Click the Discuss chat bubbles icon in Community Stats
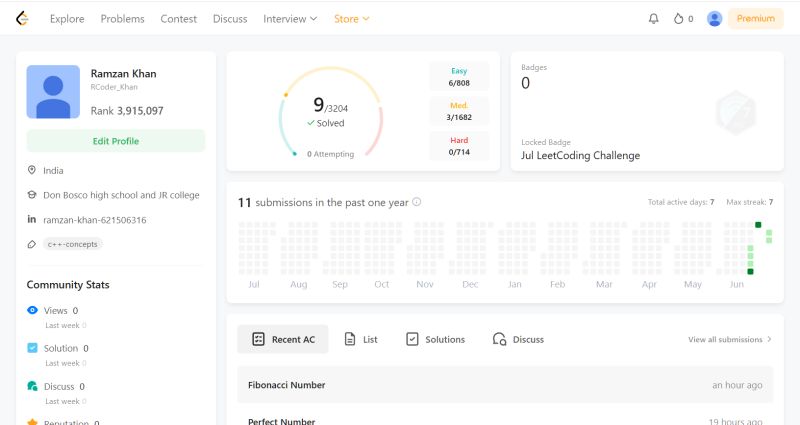Image resolution: width=800 pixels, height=425 pixels. 32,386
